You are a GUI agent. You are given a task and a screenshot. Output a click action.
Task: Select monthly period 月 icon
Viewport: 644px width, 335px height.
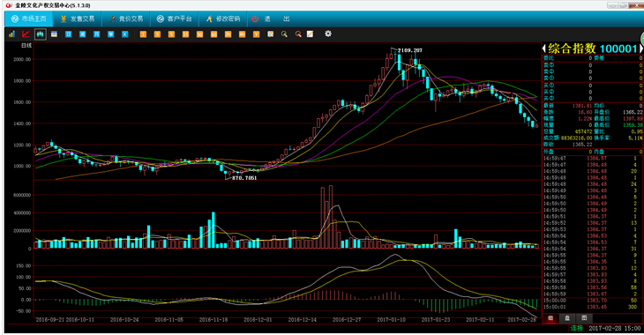[96, 34]
